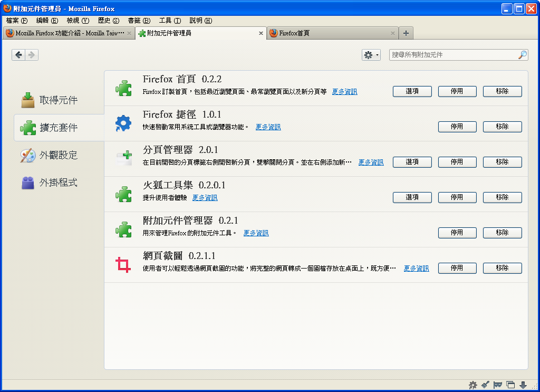Click the 分頁管理器 extension icon
The image size is (540, 392).
[123, 159]
